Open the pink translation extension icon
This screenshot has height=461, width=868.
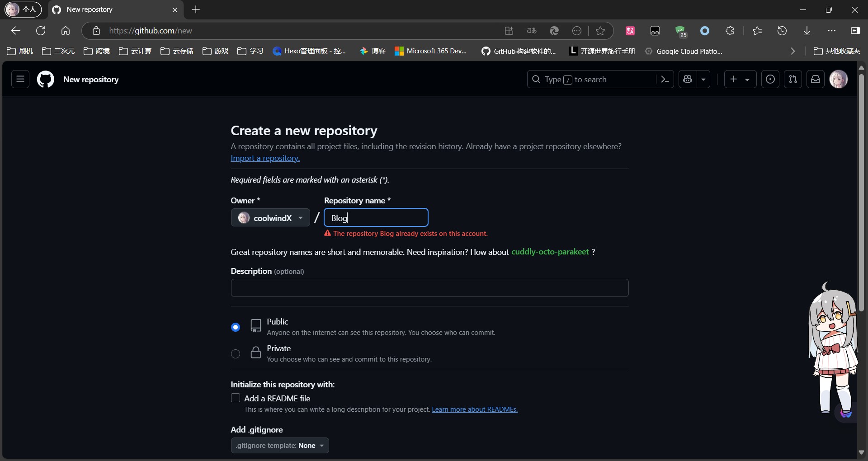coord(630,31)
